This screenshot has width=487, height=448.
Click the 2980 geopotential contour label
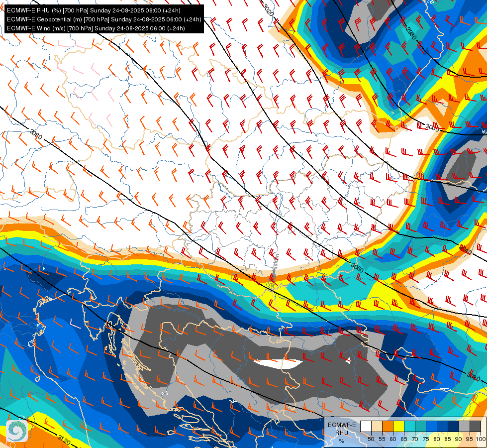(x=411, y=33)
